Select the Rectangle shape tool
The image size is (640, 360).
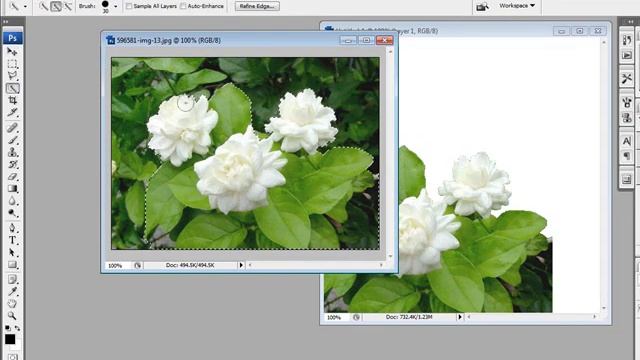point(12,264)
